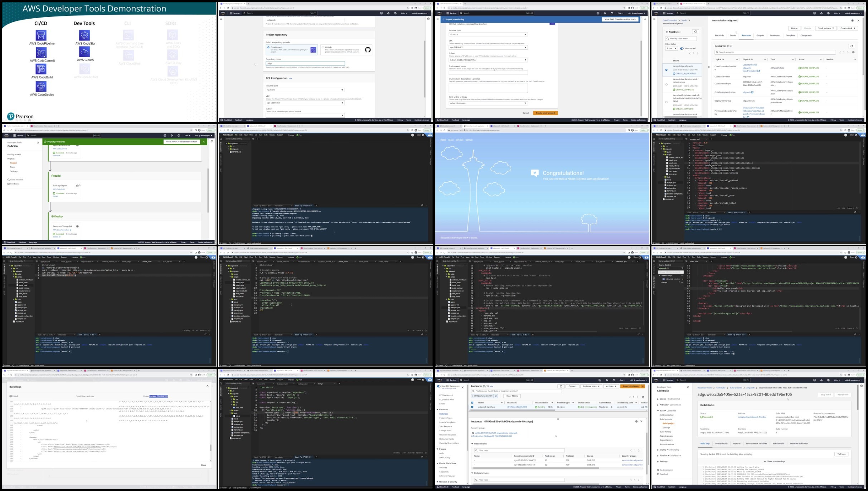868x491 pixels.
Task: Toggle the New EC2 Experience switch
Action: (439, 387)
